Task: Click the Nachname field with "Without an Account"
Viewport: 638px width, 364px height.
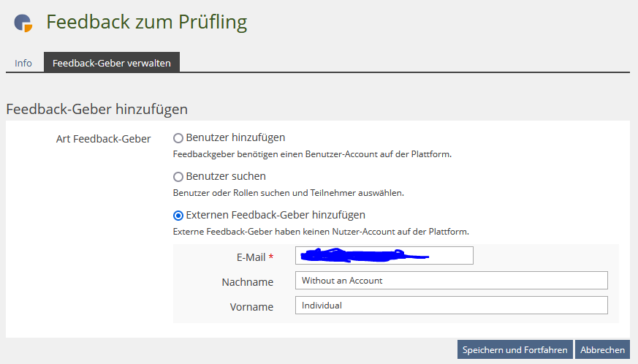Action: 452,281
